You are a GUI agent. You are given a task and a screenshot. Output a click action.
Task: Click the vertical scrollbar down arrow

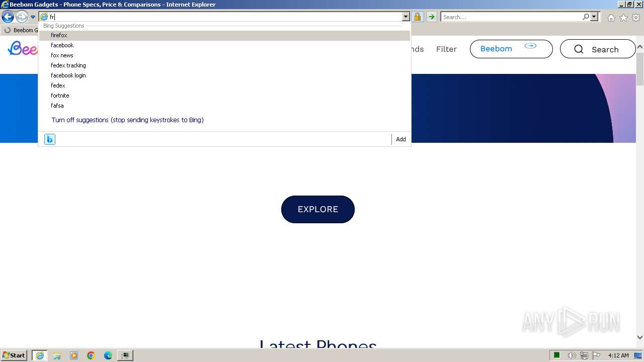point(640,337)
